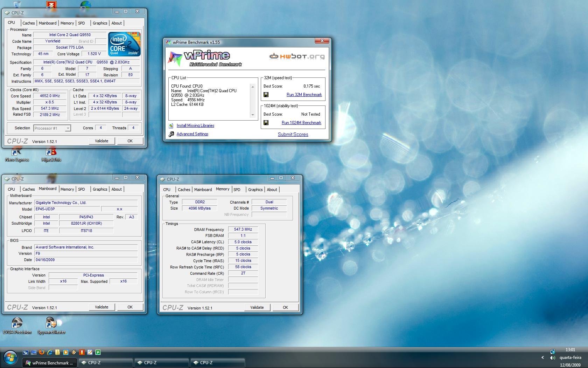
Task: Click Run 32M Benchmark link
Action: [304, 95]
